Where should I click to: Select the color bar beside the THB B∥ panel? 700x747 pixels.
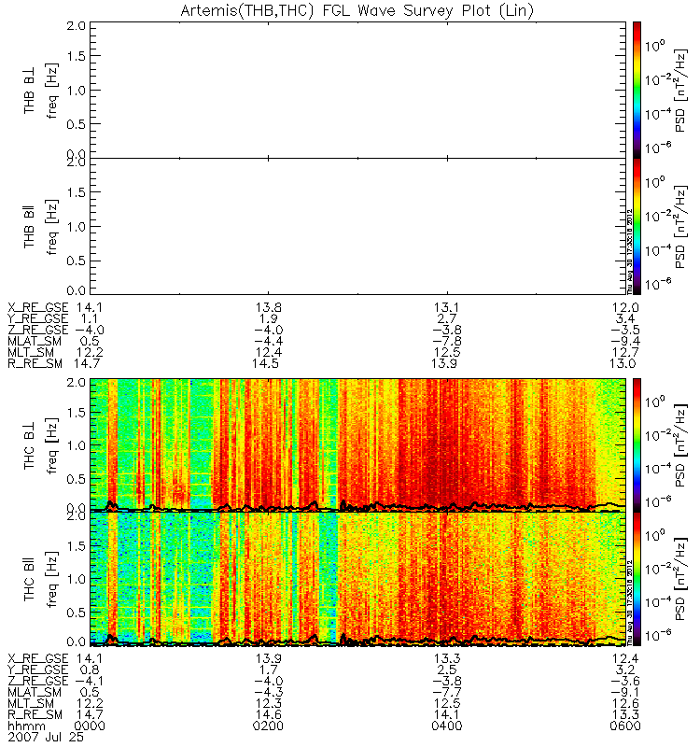[637, 226]
